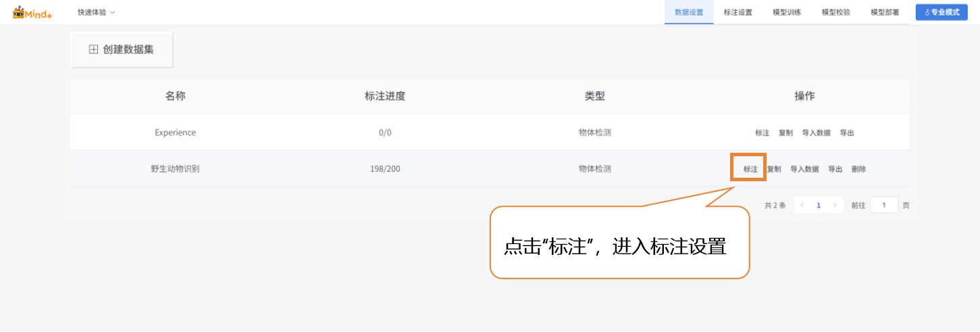
Task: Click 标注 for 野生动物识别 dataset
Action: pyautogui.click(x=750, y=169)
